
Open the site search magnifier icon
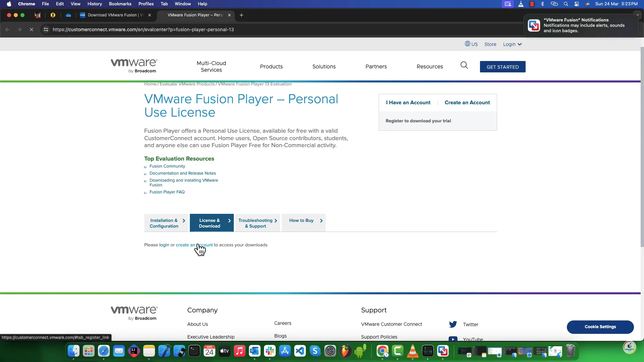(x=464, y=65)
